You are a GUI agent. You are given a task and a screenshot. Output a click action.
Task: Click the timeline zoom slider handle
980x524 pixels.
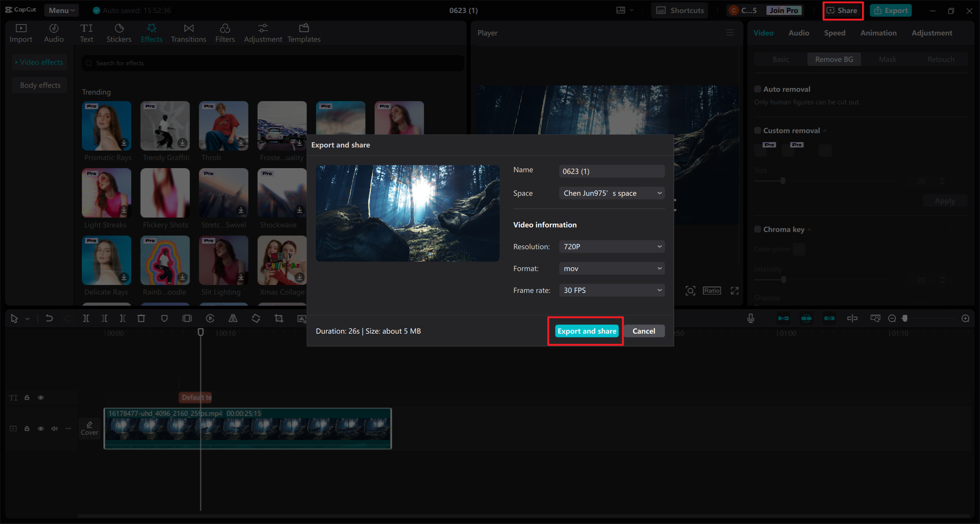pos(905,318)
